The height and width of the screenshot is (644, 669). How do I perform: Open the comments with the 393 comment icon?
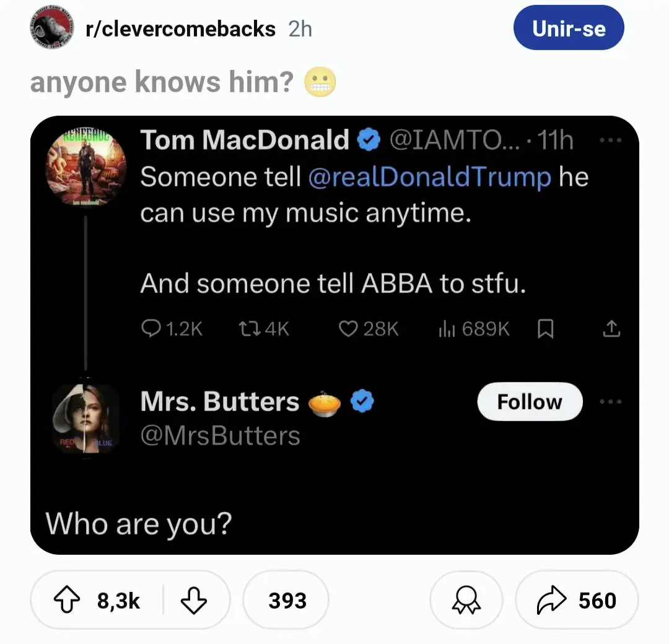pos(286,599)
